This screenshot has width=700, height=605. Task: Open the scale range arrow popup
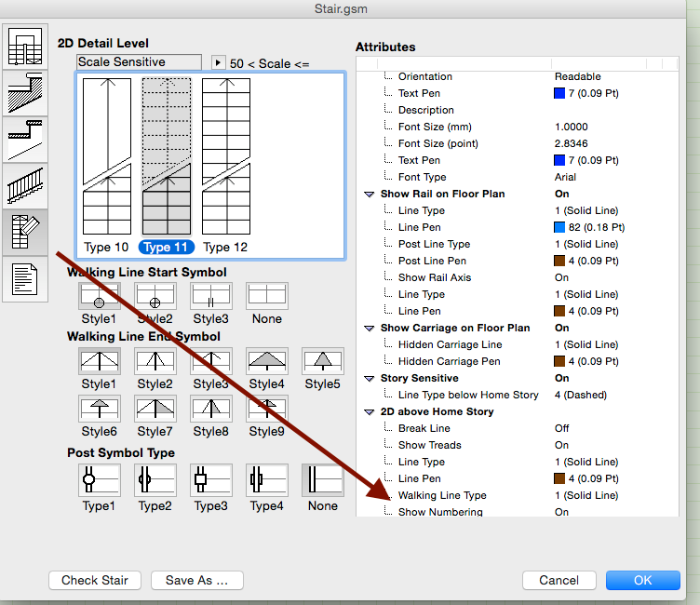219,62
